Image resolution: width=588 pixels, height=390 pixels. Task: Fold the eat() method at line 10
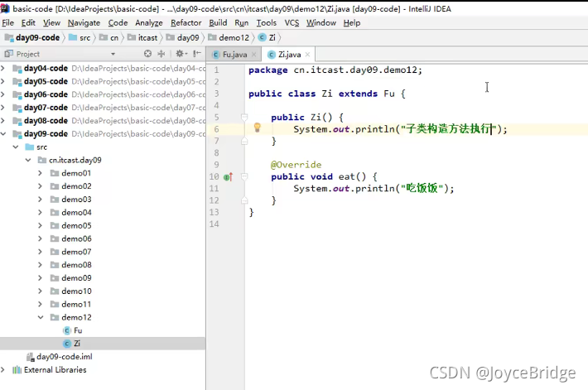click(x=244, y=176)
